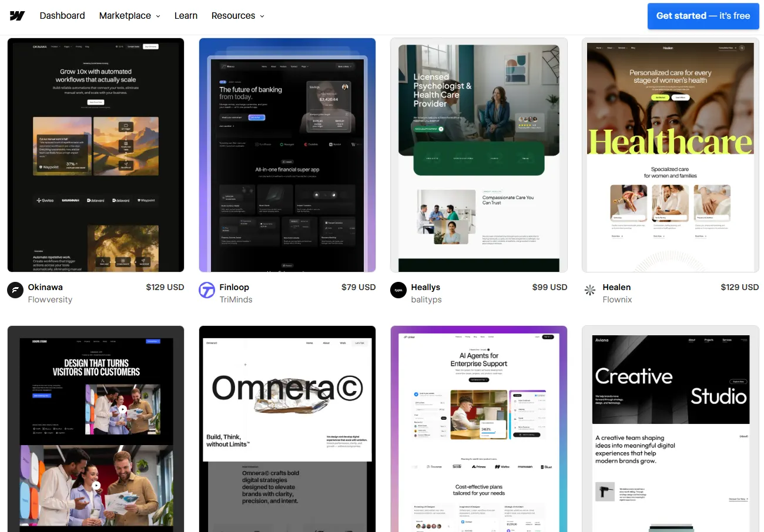
Task: Open the Heallys template preview thumbnail
Action: tap(479, 155)
